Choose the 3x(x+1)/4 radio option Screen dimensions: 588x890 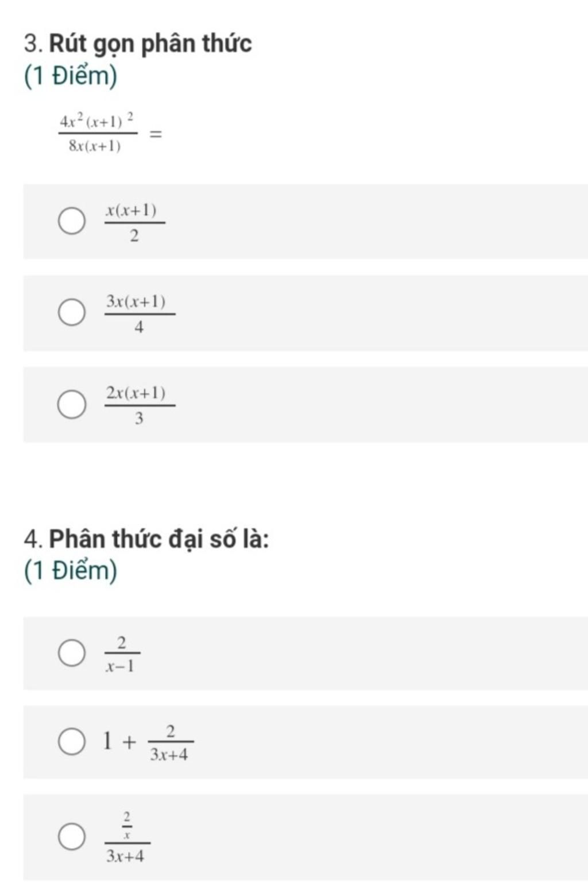(x=72, y=312)
